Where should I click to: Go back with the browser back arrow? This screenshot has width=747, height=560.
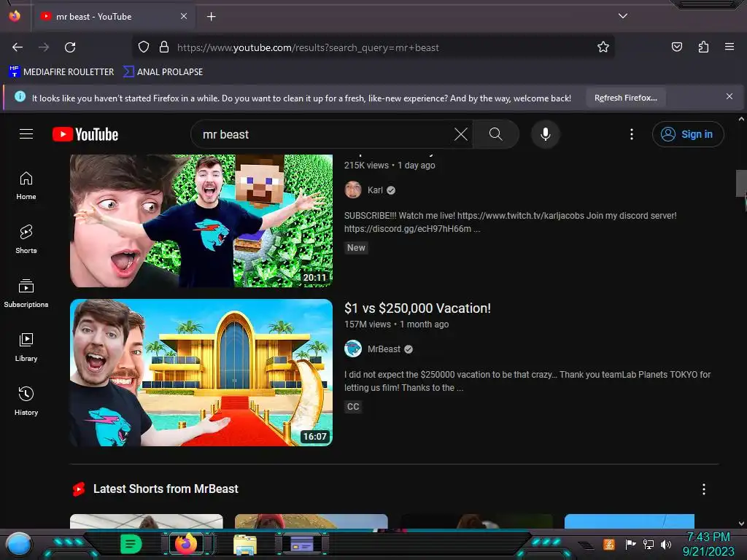click(18, 47)
